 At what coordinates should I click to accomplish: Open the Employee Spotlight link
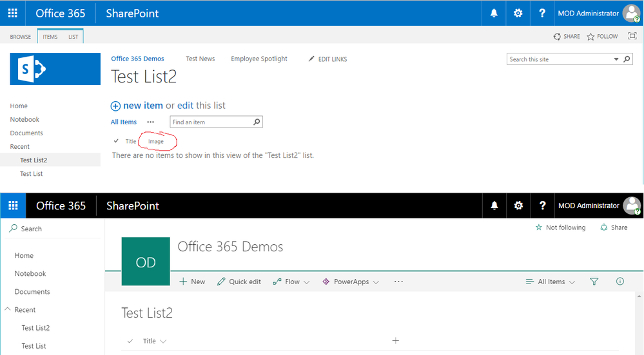259,59
